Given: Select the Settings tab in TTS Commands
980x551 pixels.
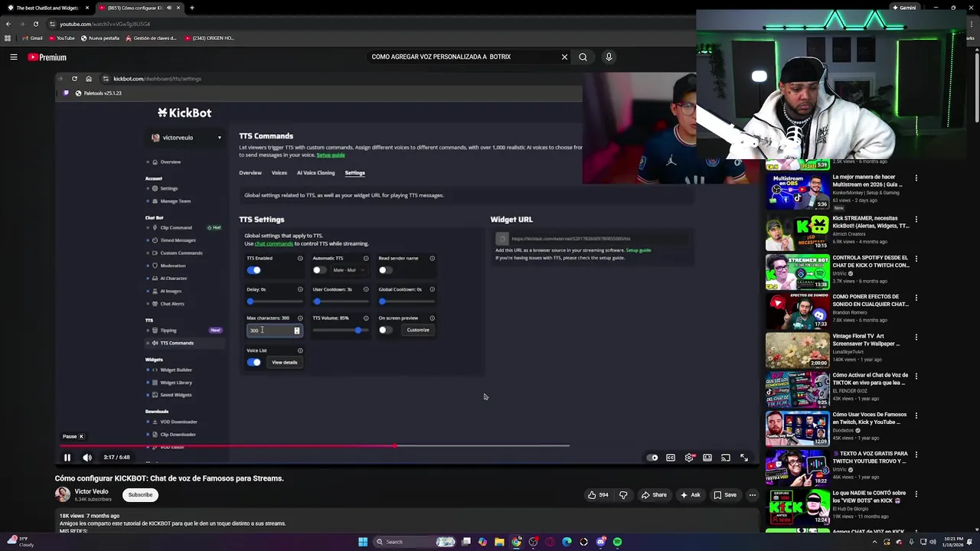Looking at the screenshot, I should [354, 173].
